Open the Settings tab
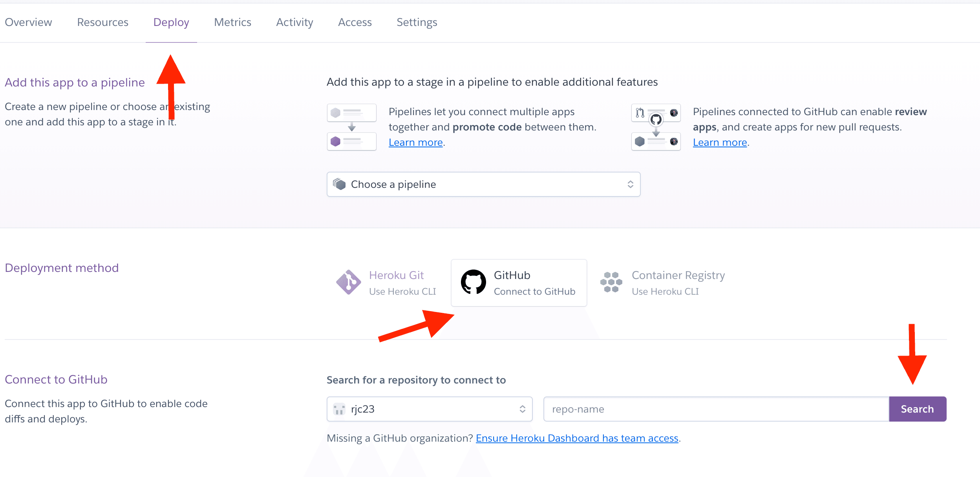This screenshot has width=980, height=477. click(417, 22)
